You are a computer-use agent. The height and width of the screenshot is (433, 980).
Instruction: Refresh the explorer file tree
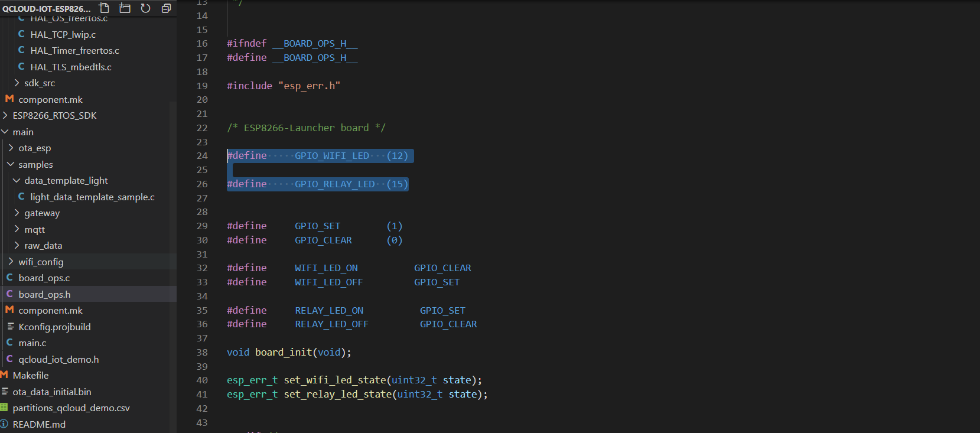[145, 8]
